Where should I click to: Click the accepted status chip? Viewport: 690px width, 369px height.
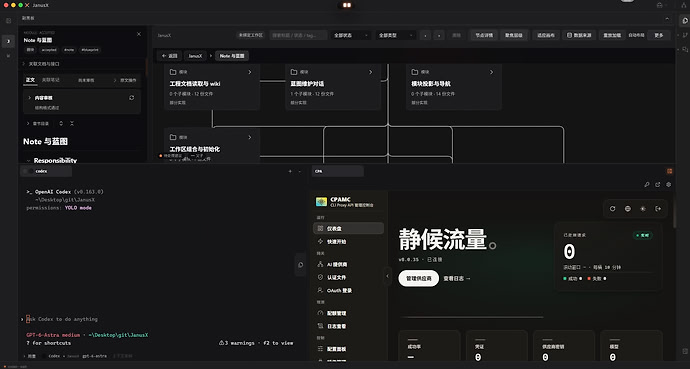point(49,50)
